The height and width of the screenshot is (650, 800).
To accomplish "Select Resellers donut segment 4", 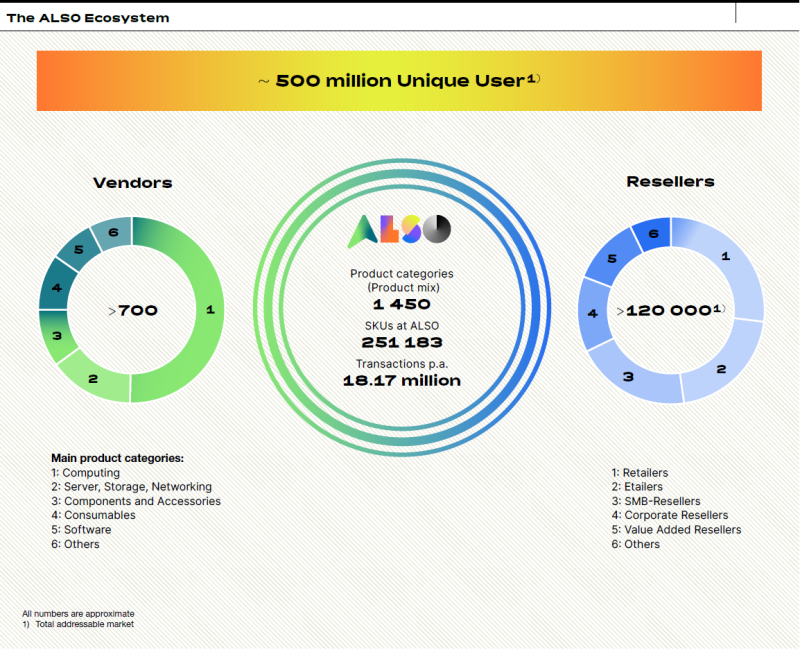I will tap(592, 313).
